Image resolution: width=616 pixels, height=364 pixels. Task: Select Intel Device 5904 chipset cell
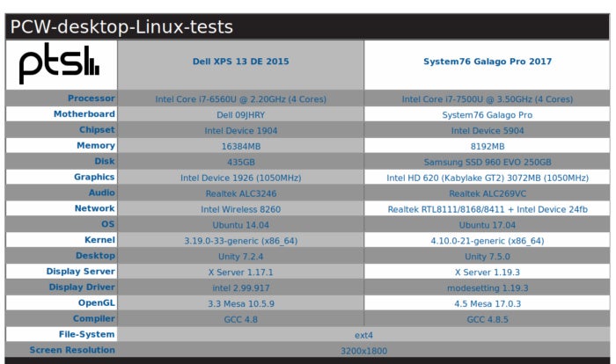point(488,131)
